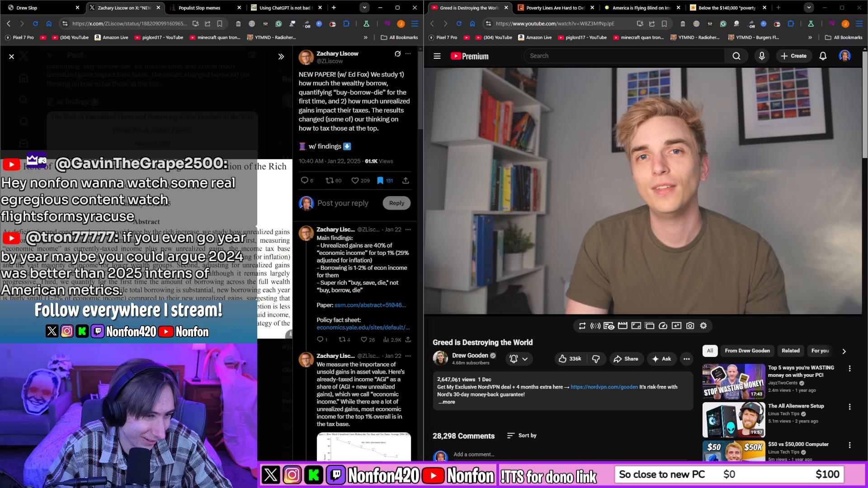The image size is (868, 488).
Task: Dislike the Drew Gooden video
Action: click(596, 358)
